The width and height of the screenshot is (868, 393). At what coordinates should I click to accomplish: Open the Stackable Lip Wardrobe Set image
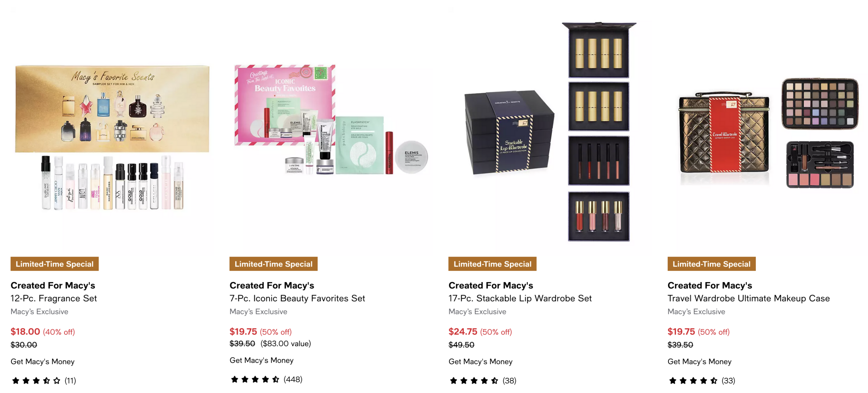(x=550, y=132)
